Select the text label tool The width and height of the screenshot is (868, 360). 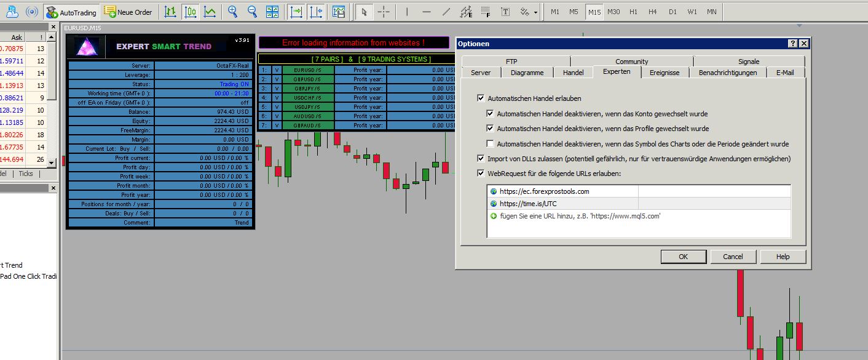click(505, 12)
